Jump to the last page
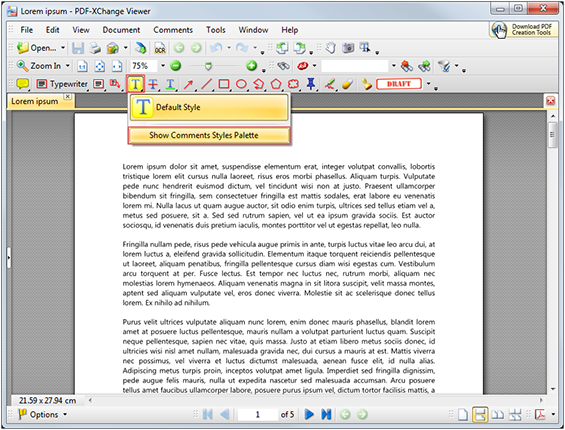The image size is (565, 430). click(326, 415)
